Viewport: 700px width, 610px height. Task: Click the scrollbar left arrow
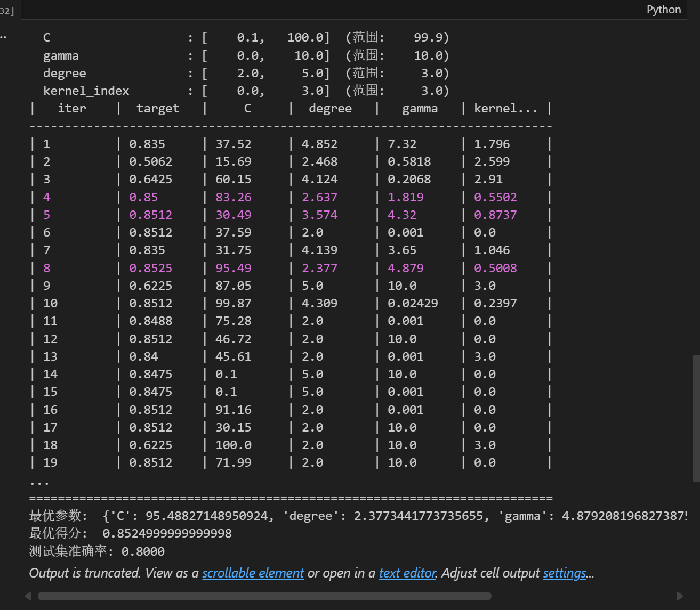pos(28,596)
